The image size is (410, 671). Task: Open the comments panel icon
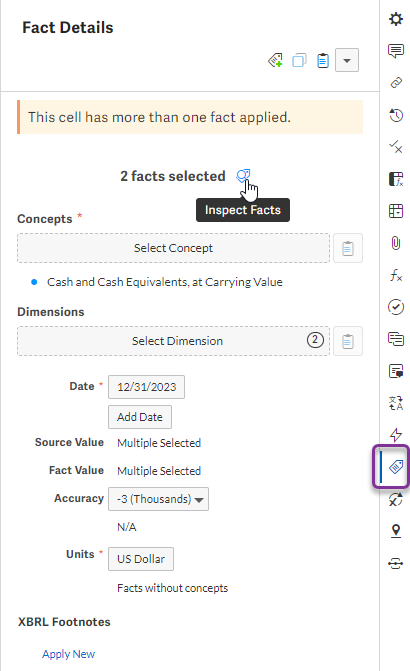[396, 50]
